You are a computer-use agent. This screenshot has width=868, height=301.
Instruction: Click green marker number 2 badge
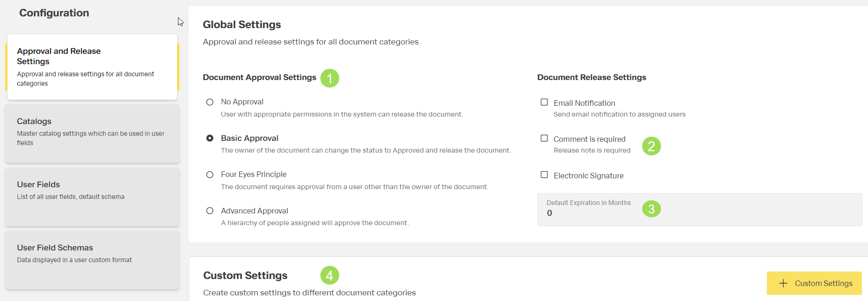[651, 146]
